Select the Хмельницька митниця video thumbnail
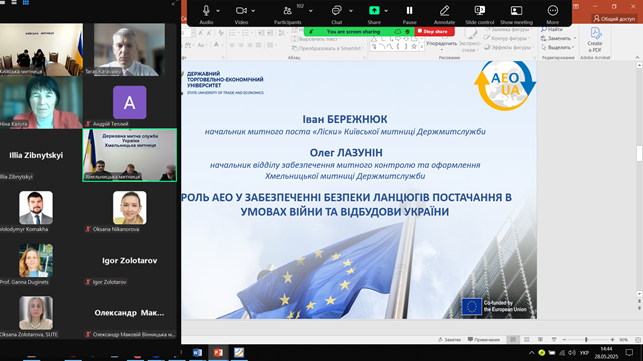This screenshot has width=643, height=361. pyautogui.click(x=130, y=155)
